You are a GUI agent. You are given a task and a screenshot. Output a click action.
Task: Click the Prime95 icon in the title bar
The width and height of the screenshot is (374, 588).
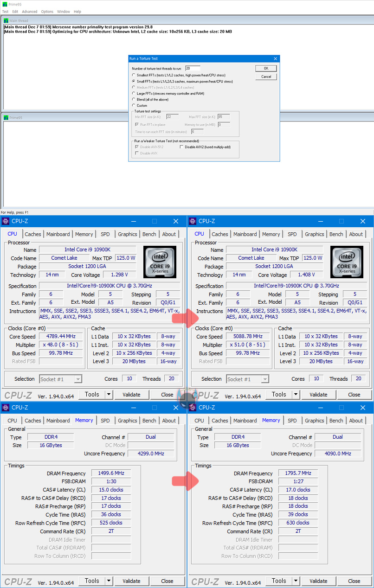[x=5, y=4]
